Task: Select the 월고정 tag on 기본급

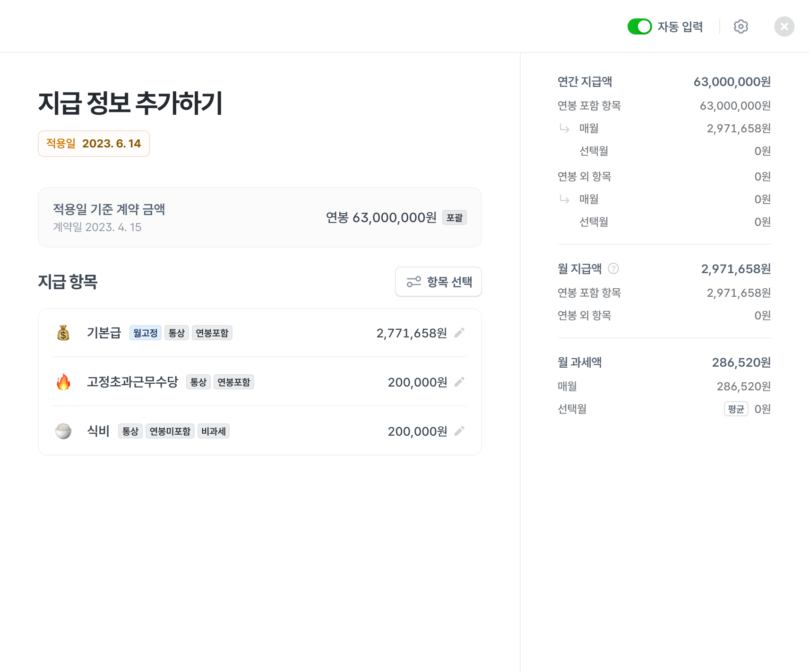Action: point(145,333)
